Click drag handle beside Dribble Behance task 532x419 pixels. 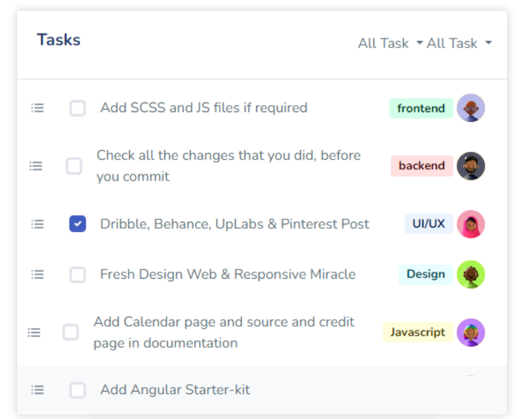click(38, 224)
